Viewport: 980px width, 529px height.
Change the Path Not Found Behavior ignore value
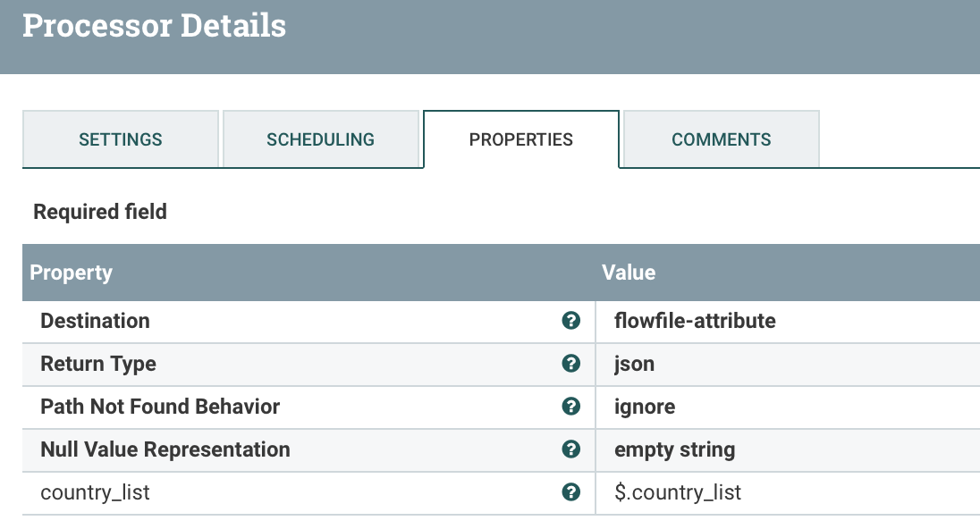[645, 407]
